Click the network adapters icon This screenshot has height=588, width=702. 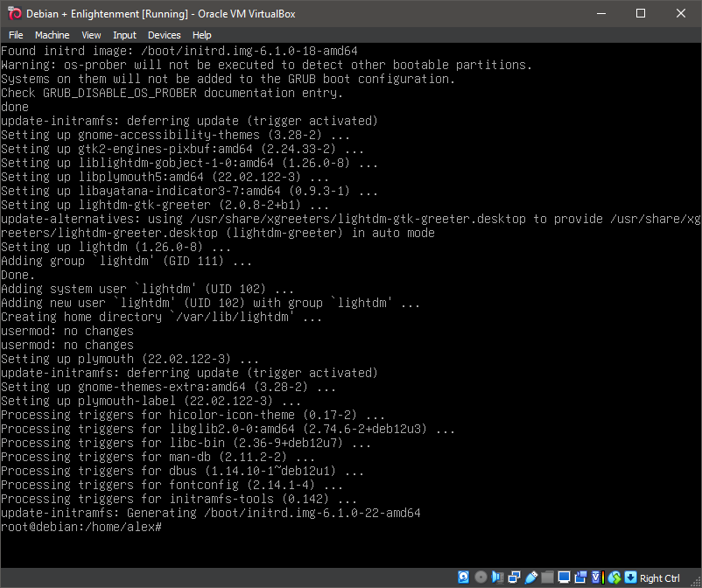514,577
